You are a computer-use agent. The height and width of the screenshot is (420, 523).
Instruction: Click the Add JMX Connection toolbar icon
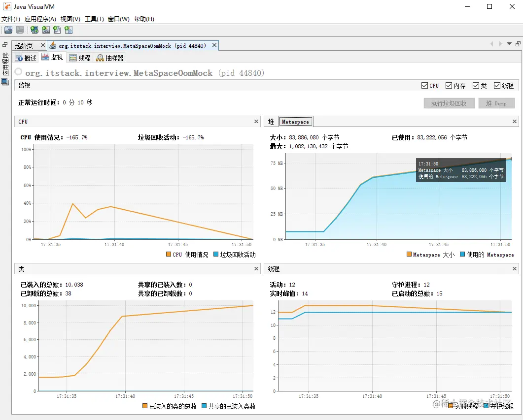pos(45,30)
